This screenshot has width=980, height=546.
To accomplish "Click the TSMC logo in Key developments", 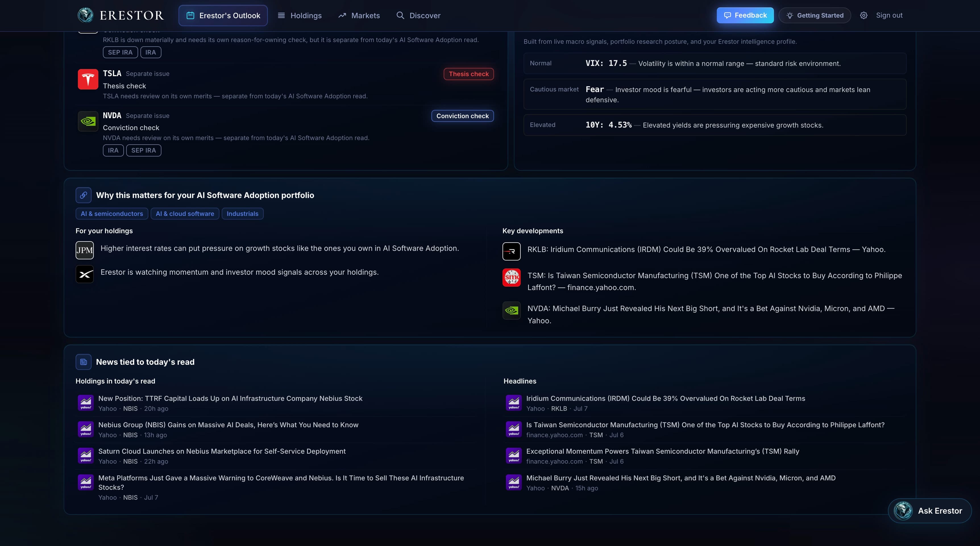I will coord(511,278).
